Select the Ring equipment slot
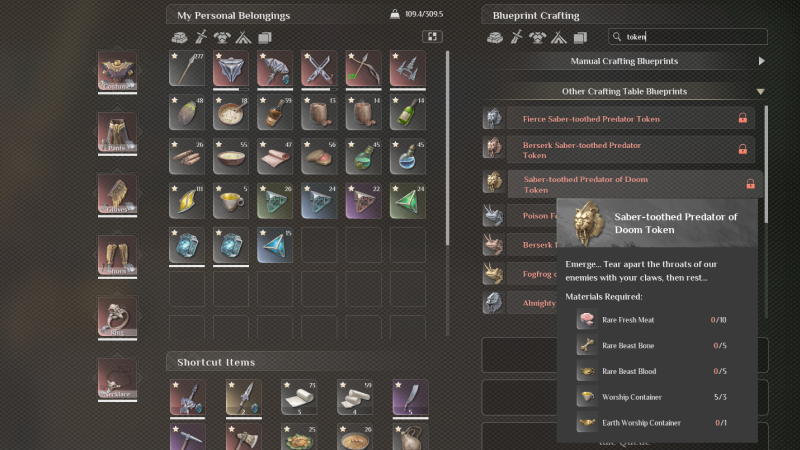Viewport: 800px width, 450px height. tap(117, 317)
